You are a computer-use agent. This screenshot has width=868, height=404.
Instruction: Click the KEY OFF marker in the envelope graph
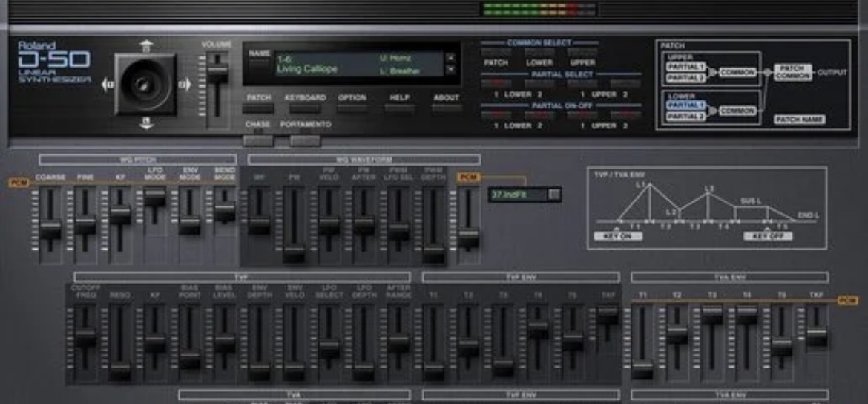pyautogui.click(x=767, y=236)
